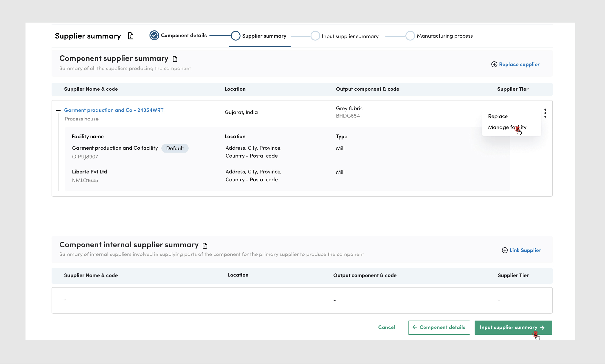Image resolution: width=605 pixels, height=364 pixels.
Task: Select the Manufacturing process step circle
Action: pyautogui.click(x=410, y=36)
